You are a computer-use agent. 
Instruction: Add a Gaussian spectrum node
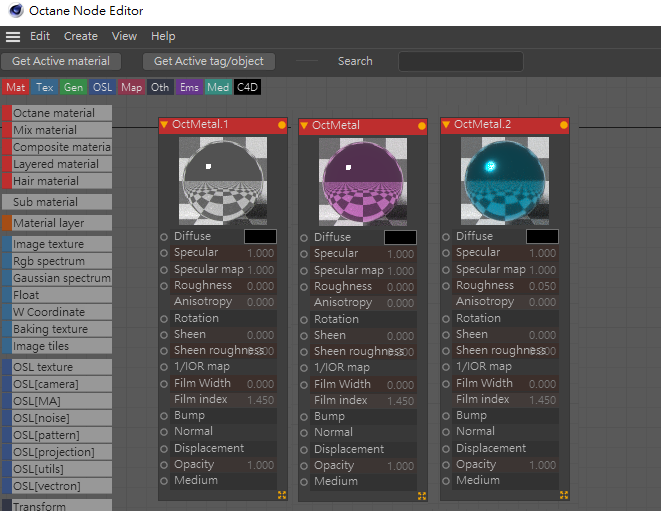pos(57,278)
